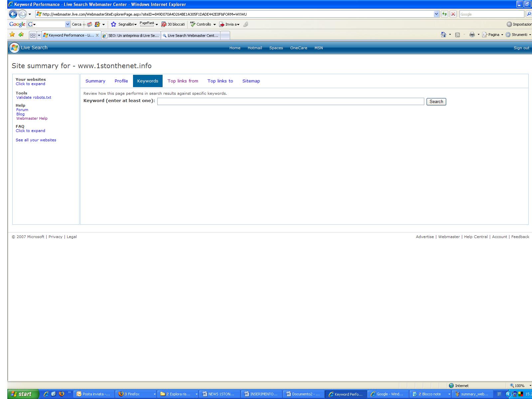532x399 pixels.
Task: Open Validate robots.txt tool
Action: pos(34,97)
